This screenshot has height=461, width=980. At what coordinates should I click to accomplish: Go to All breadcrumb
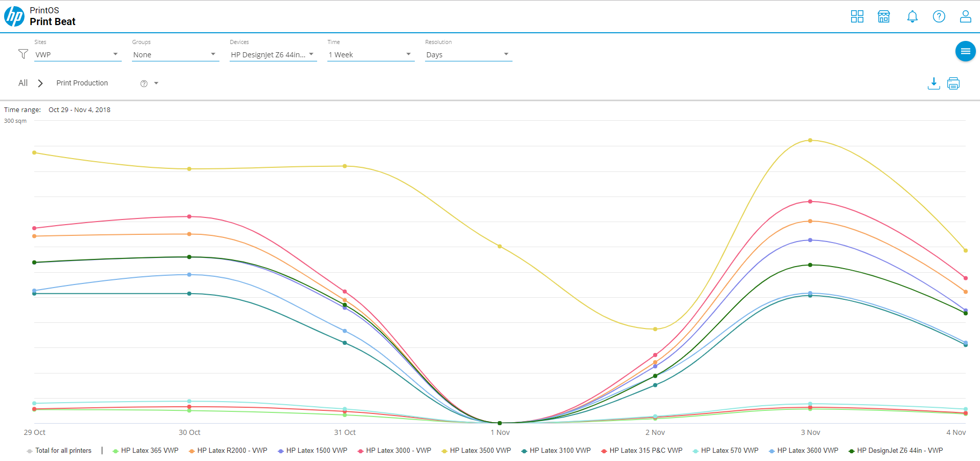(23, 83)
